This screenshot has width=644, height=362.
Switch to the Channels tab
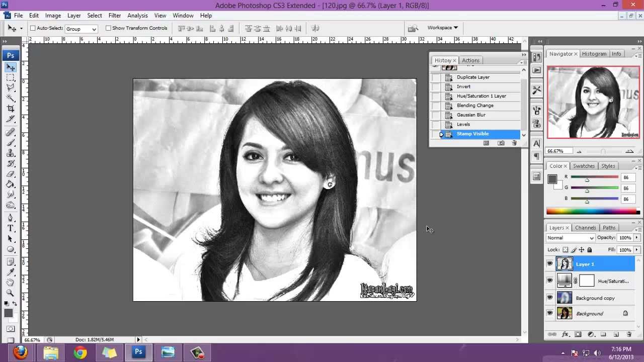pyautogui.click(x=585, y=228)
